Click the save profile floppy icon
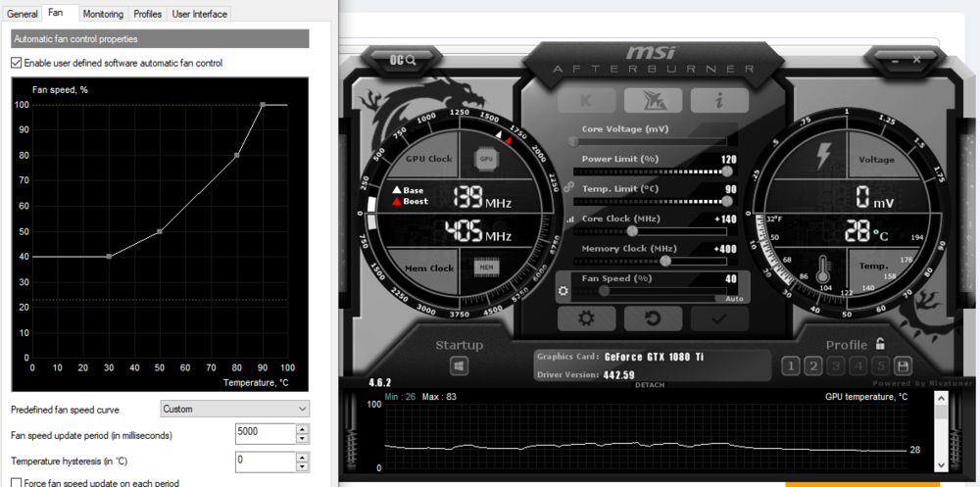 904,365
